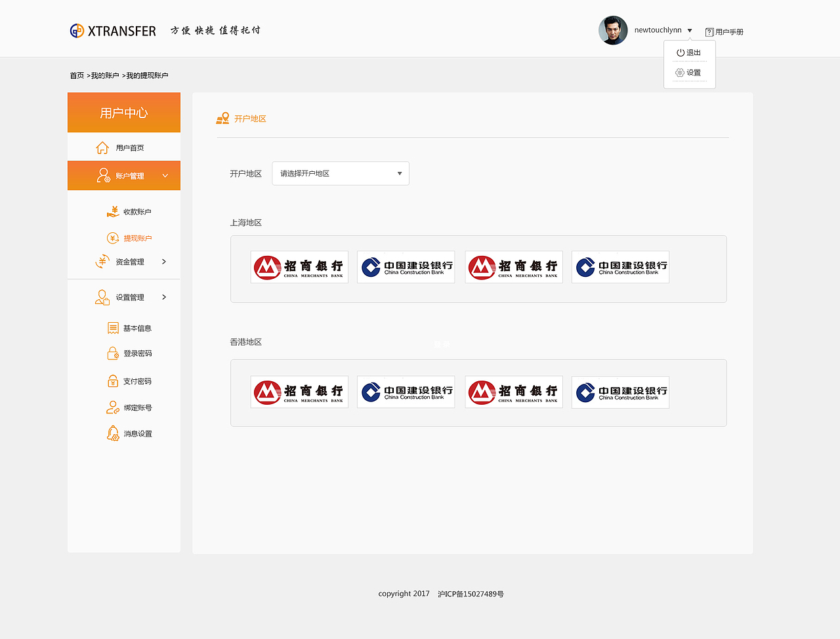Go to 首页 in the breadcrumb
The width and height of the screenshot is (840, 639).
coord(77,75)
